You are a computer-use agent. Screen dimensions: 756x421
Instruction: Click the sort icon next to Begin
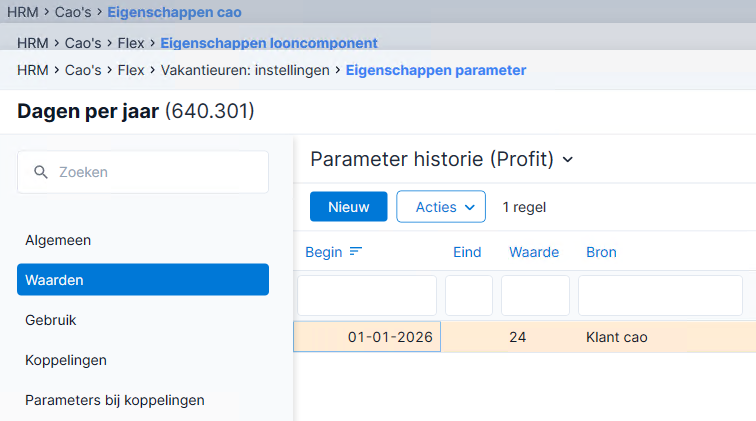[x=356, y=251]
